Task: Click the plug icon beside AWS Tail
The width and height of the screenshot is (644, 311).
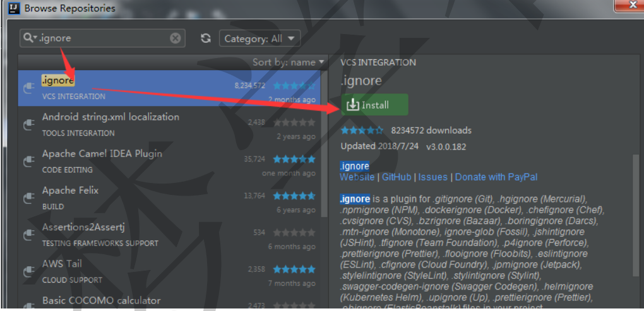Action: tap(28, 272)
